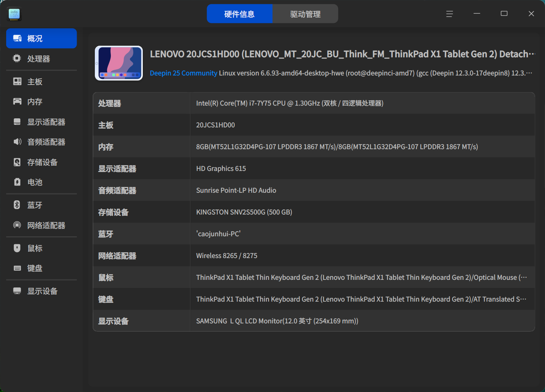Maximize the device manager window
Image resolution: width=545 pixels, height=392 pixels.
click(504, 14)
